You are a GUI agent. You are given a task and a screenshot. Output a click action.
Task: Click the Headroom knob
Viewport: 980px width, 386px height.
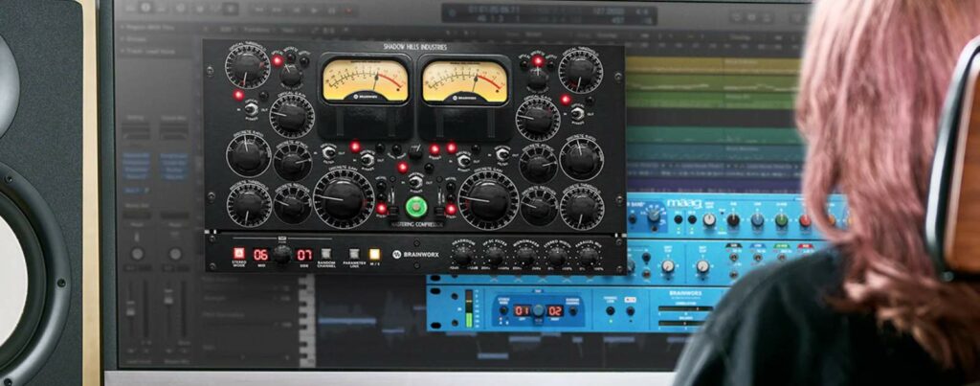[x=463, y=255]
